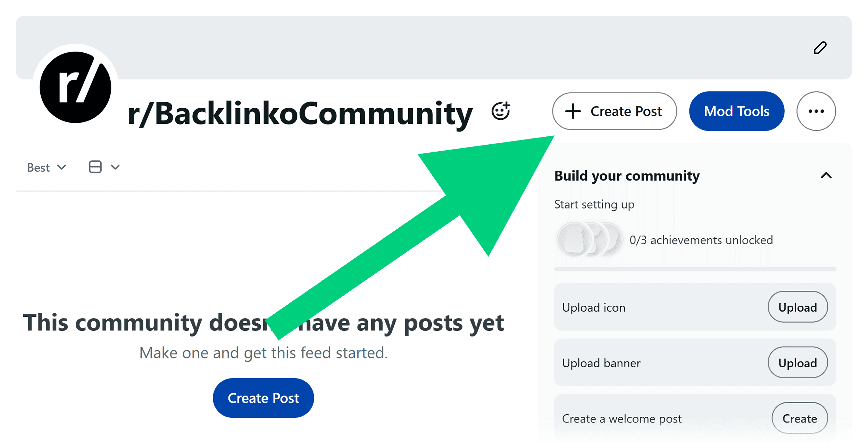The image size is (868, 442).
Task: Click the feed layout card view icon
Action: (x=95, y=167)
